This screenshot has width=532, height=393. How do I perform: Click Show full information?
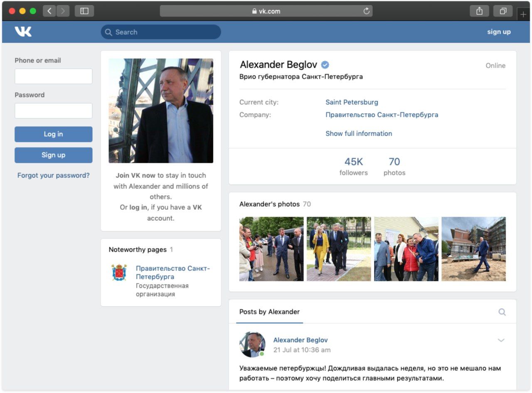(x=359, y=133)
